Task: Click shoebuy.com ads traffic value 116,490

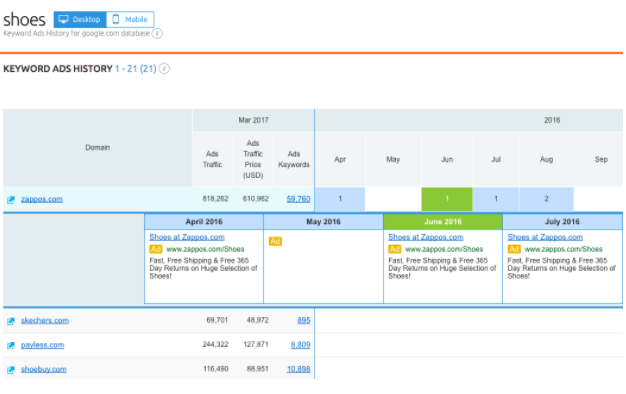Action: coord(216,369)
